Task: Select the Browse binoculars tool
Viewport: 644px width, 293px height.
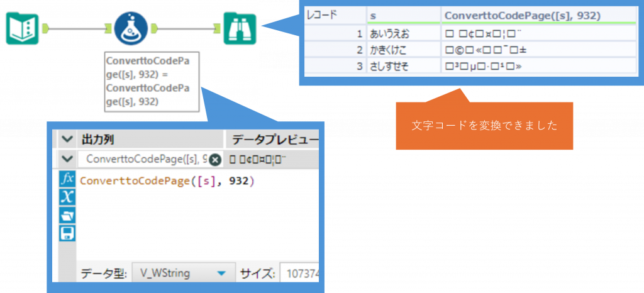Action: (x=240, y=28)
